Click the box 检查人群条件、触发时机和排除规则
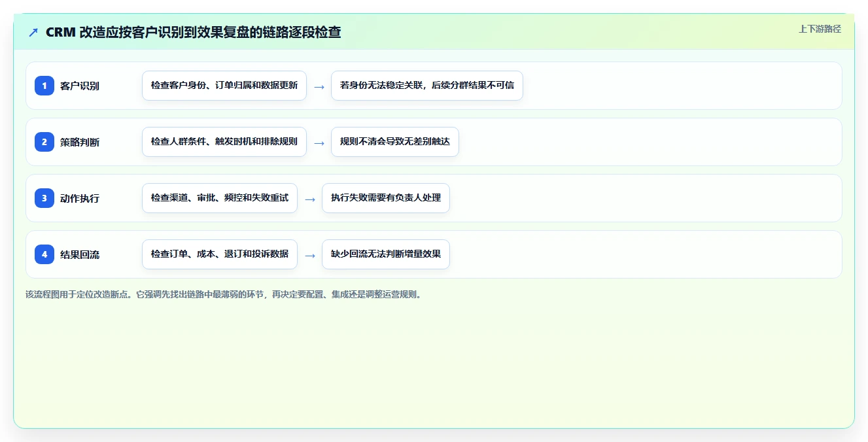The image size is (868, 442). [x=224, y=142]
